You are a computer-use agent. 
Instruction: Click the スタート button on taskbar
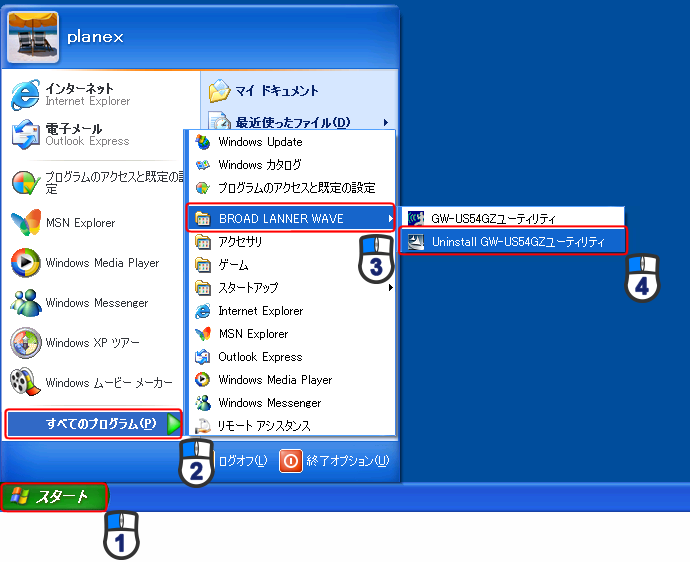(x=54, y=497)
